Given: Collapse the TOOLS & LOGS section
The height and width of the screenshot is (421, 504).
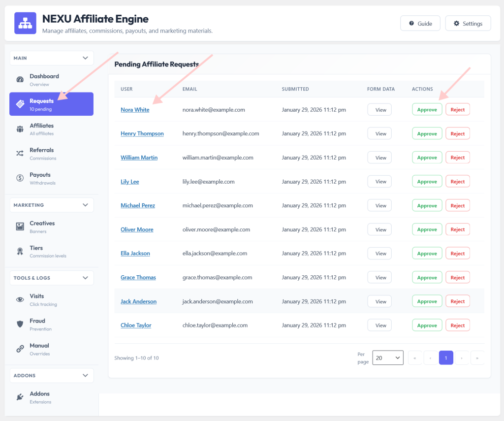Looking at the screenshot, I should click(x=85, y=278).
